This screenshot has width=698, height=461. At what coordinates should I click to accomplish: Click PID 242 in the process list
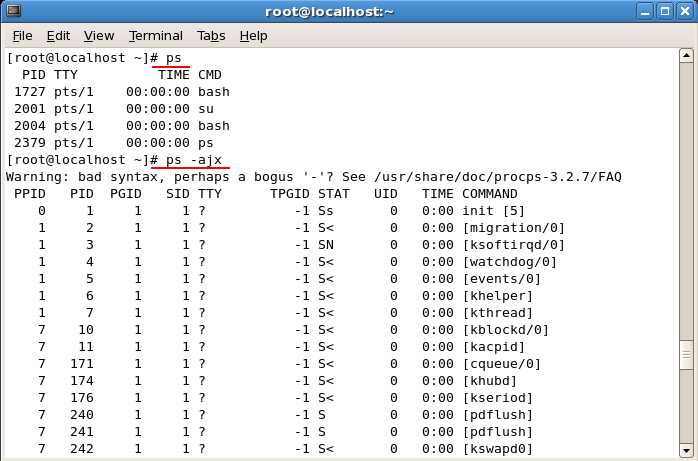click(x=82, y=449)
